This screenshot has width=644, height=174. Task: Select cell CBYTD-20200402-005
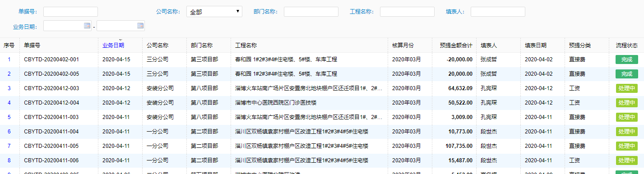click(x=51, y=74)
